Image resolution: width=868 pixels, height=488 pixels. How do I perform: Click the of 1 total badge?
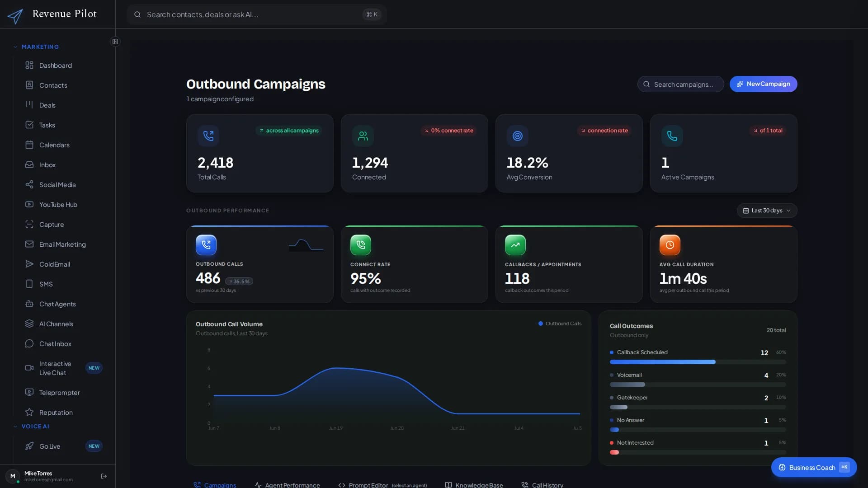coord(768,131)
